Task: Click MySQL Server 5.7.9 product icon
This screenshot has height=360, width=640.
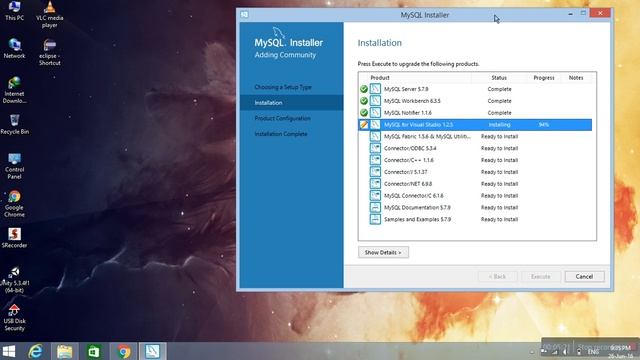Action: [x=375, y=89]
